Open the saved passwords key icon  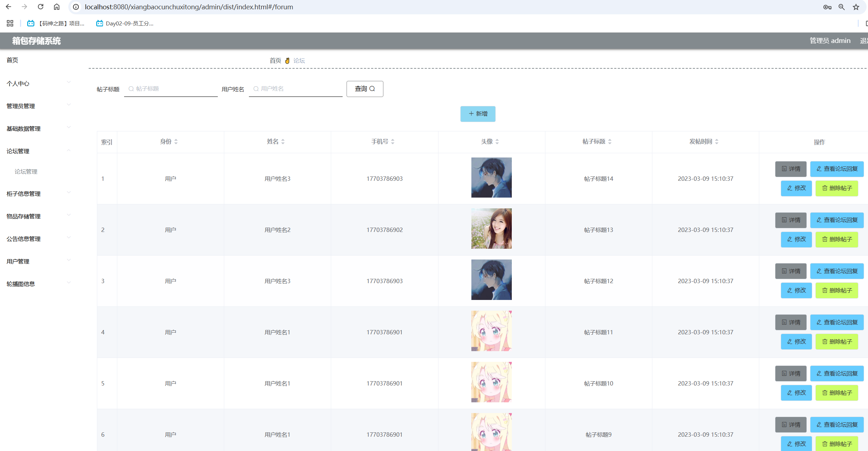[827, 7]
